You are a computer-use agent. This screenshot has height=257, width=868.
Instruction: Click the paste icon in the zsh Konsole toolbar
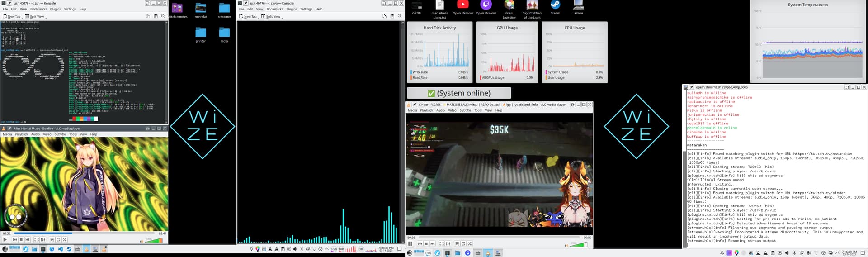pyautogui.click(x=156, y=16)
